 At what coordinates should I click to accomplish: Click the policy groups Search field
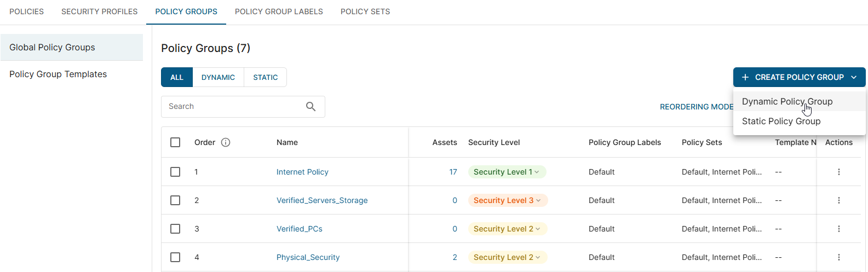(x=233, y=107)
